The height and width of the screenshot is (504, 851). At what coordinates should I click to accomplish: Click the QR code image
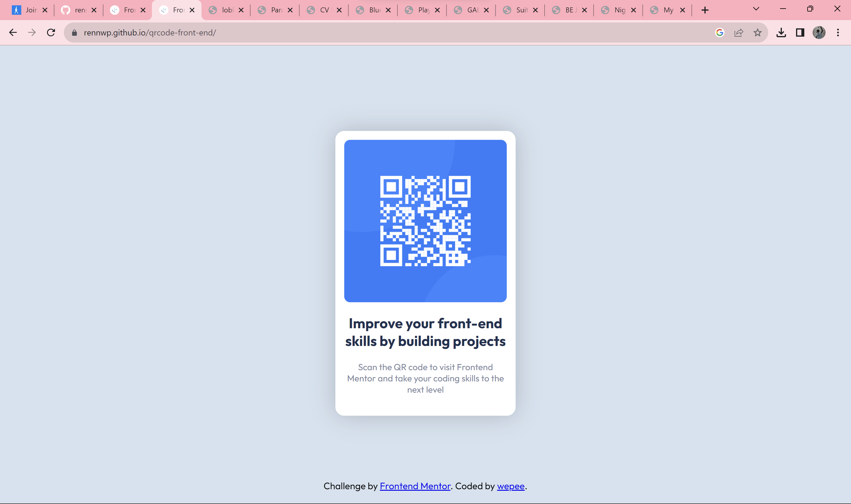point(425,221)
